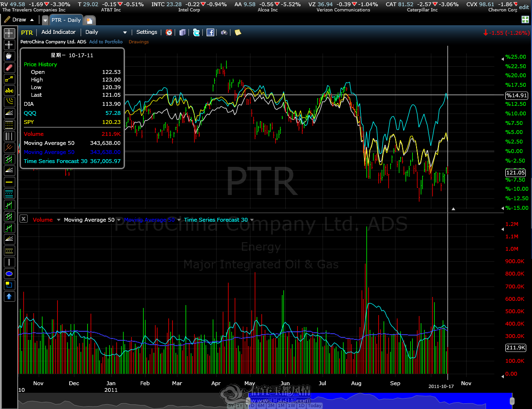Open chart Settings
Screen dimensions: 532x409
[146, 32]
